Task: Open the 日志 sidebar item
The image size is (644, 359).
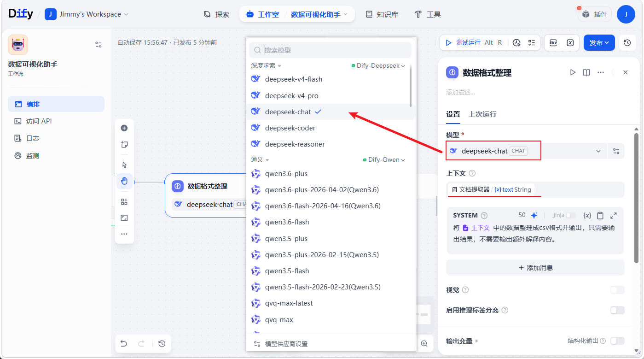Action: 56,138
